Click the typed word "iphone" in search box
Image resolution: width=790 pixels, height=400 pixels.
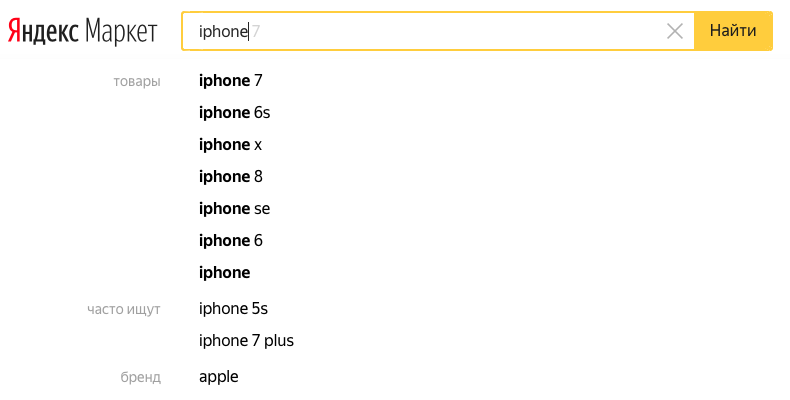click(x=222, y=32)
